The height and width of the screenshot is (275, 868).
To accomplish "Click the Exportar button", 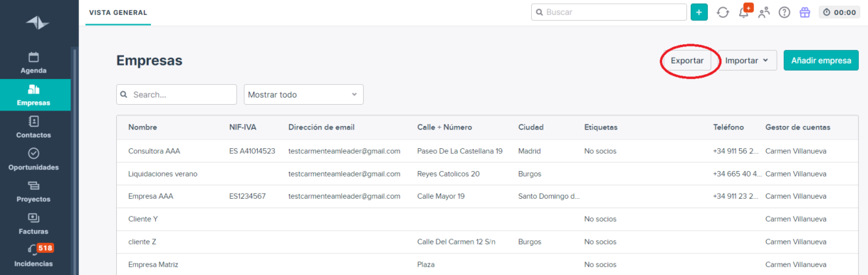I will coord(687,61).
